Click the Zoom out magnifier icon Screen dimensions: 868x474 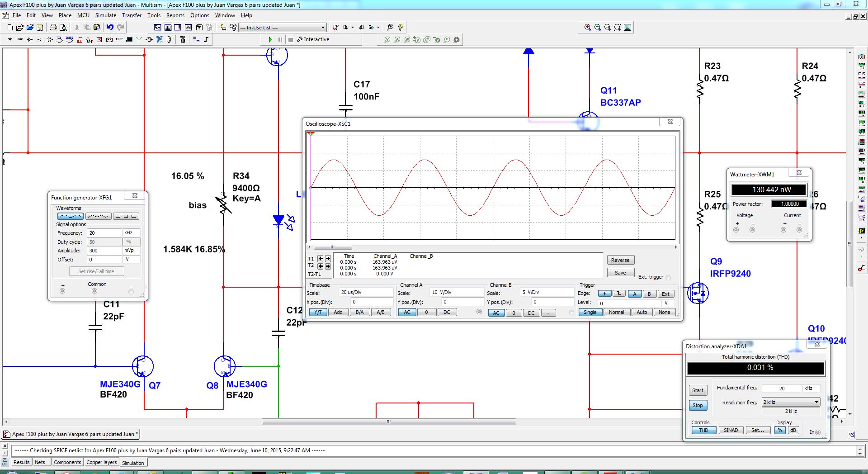point(598,27)
